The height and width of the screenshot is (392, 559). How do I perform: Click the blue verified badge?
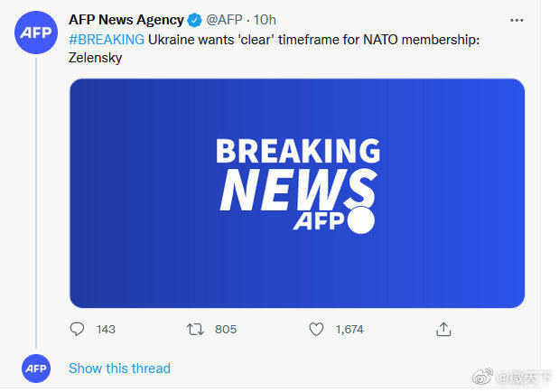[x=193, y=20]
